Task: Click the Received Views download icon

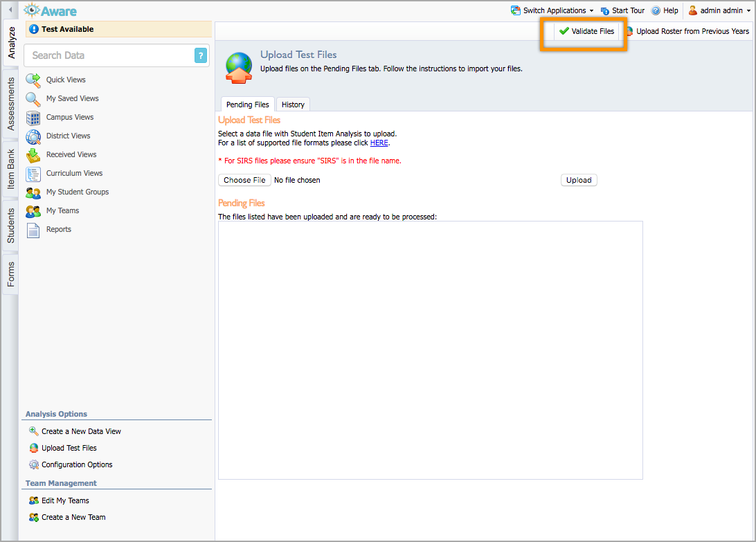Action: point(33,155)
